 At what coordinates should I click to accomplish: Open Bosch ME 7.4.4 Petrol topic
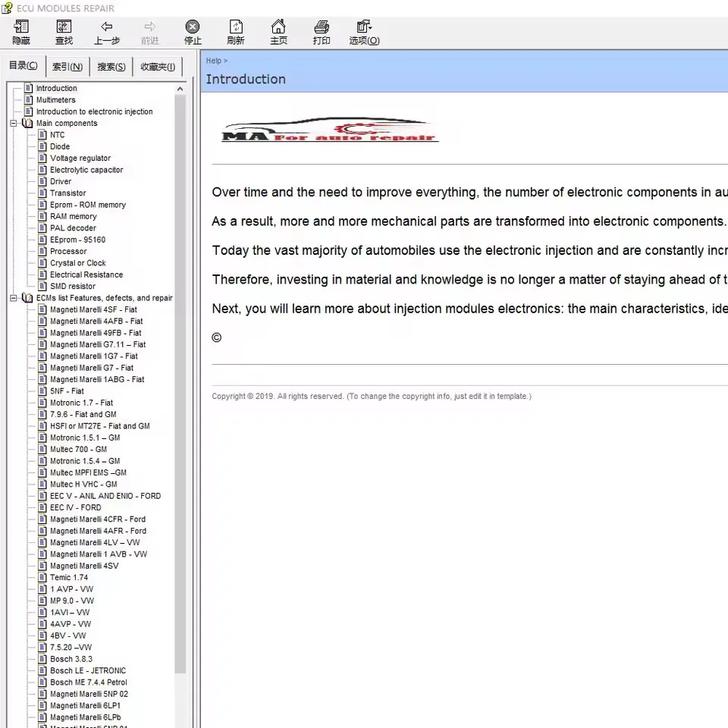click(88, 682)
